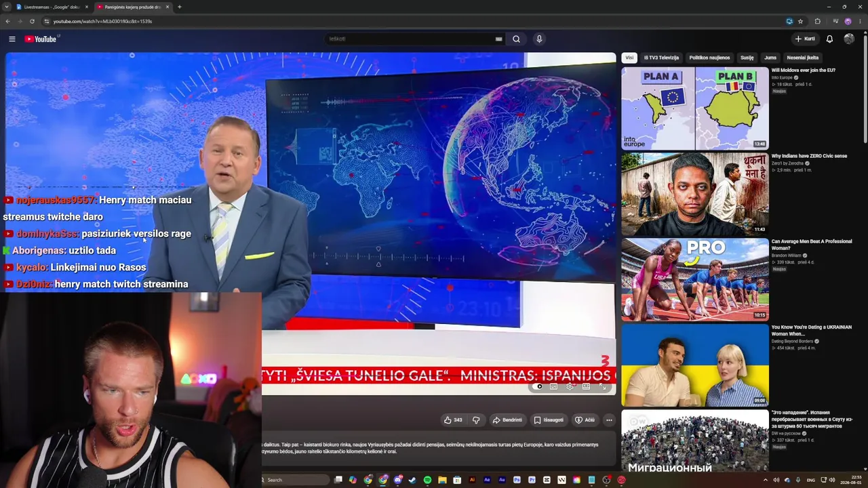Open the tab search dropdown in Chrome

pyautogui.click(x=7, y=7)
